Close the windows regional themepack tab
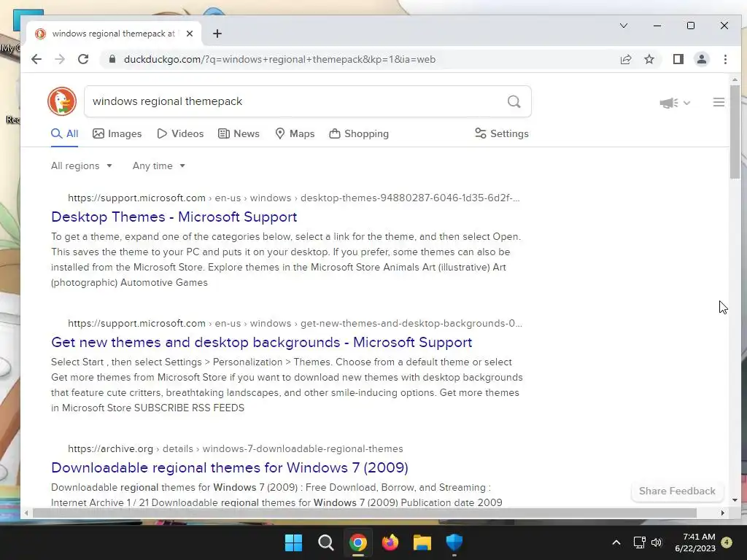The width and height of the screenshot is (747, 560). (x=190, y=34)
